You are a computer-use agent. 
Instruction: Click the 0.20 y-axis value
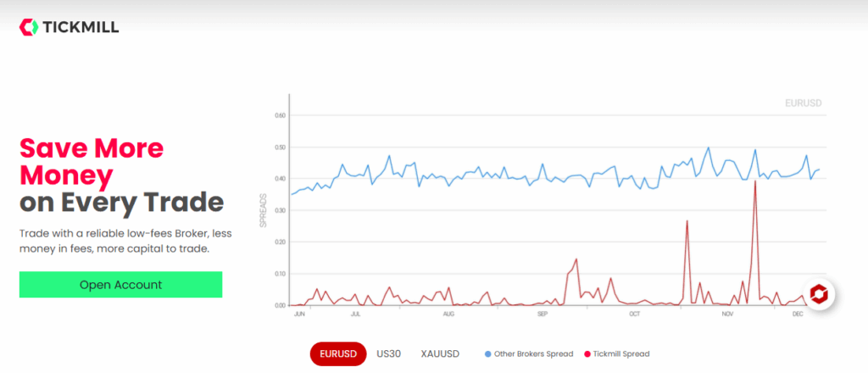[x=279, y=242]
